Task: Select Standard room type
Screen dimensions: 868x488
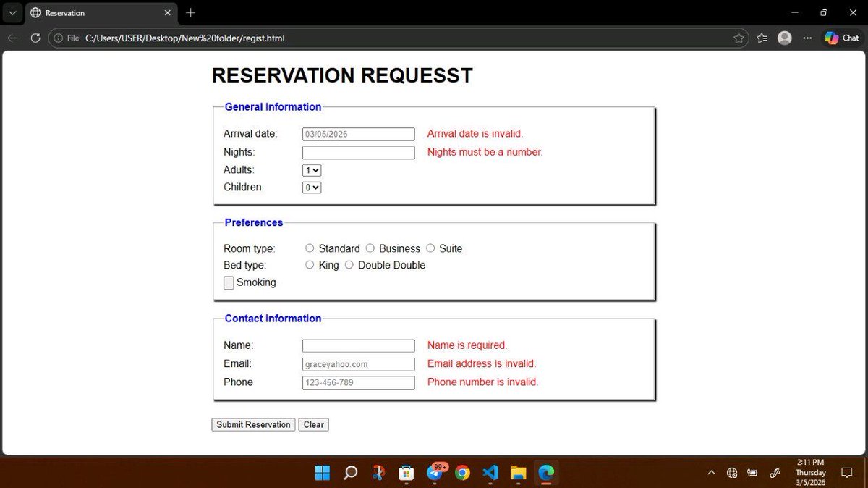Action: 310,248
